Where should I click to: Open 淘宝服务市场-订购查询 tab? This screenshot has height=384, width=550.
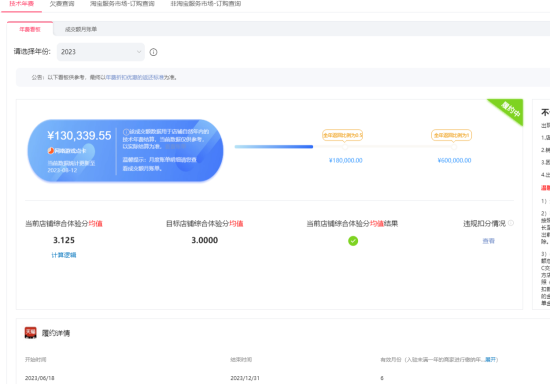[122, 4]
